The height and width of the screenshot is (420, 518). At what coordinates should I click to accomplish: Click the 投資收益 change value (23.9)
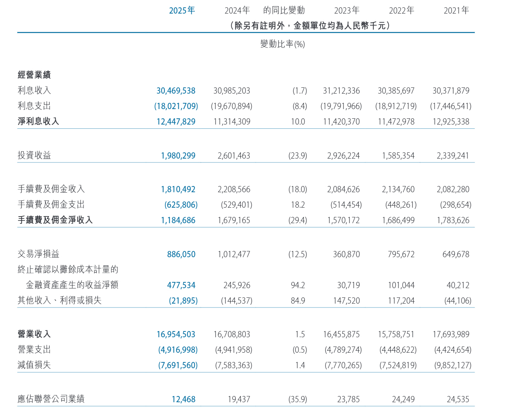tap(298, 156)
